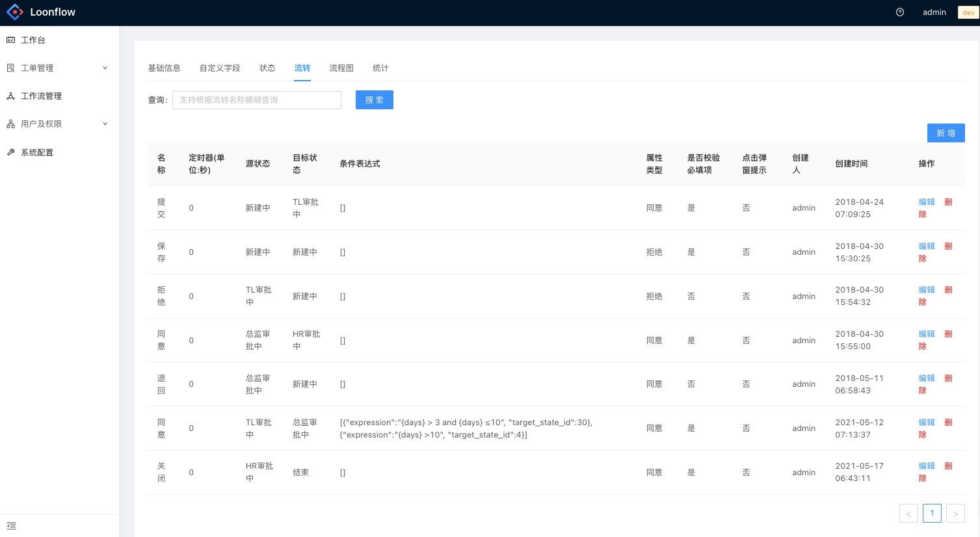Click the 2021-05-17 06:43:11 timestamp cell
The image size is (980, 537).
(x=860, y=473)
